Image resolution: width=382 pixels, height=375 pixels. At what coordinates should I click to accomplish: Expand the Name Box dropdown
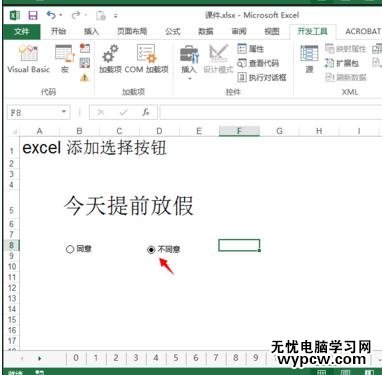coord(64,112)
